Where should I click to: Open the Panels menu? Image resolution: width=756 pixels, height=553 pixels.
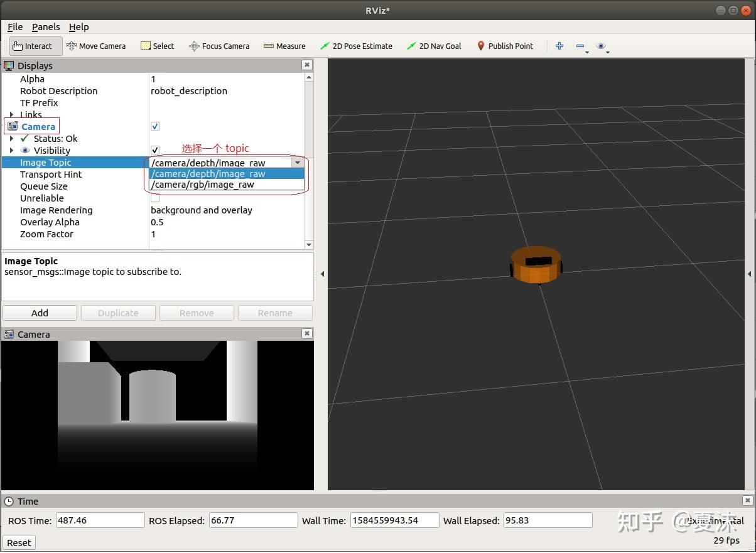click(x=46, y=27)
